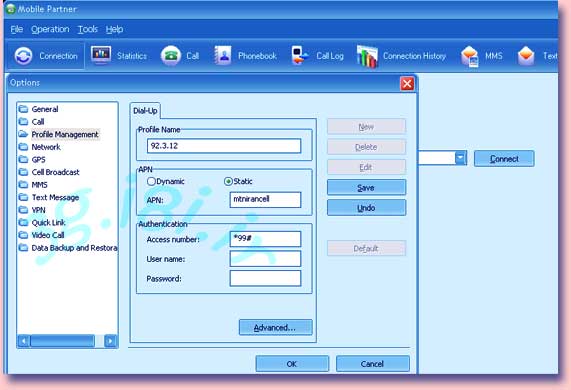The image size is (571, 390).
Task: Click the sidebar horizontal scrollbar right arrow
Action: tap(110, 341)
